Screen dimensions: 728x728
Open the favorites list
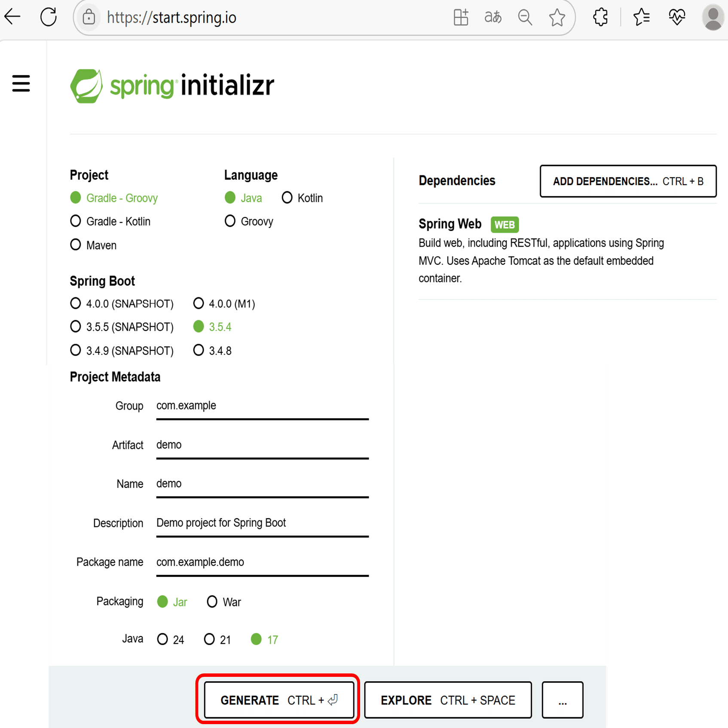click(x=641, y=17)
